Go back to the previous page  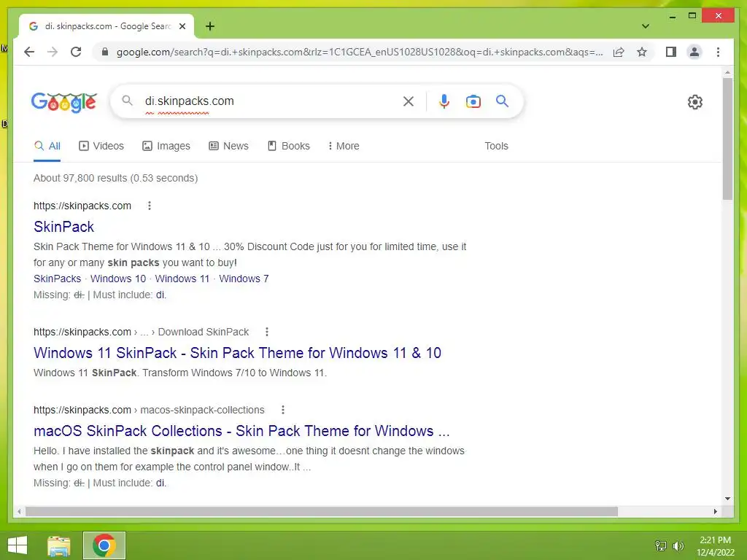point(29,52)
